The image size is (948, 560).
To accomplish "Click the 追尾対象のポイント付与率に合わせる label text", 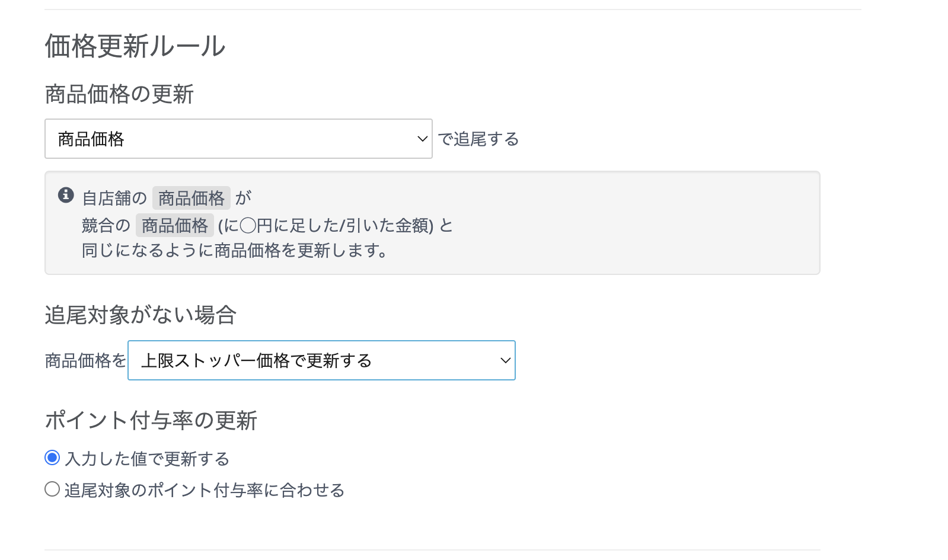I will point(205,490).
